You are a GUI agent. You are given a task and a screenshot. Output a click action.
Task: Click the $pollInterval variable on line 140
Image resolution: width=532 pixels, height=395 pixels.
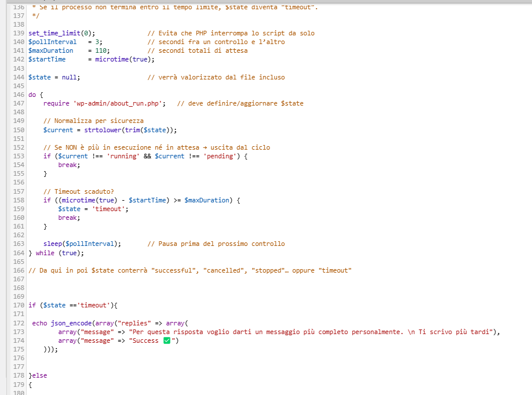[x=53, y=42]
